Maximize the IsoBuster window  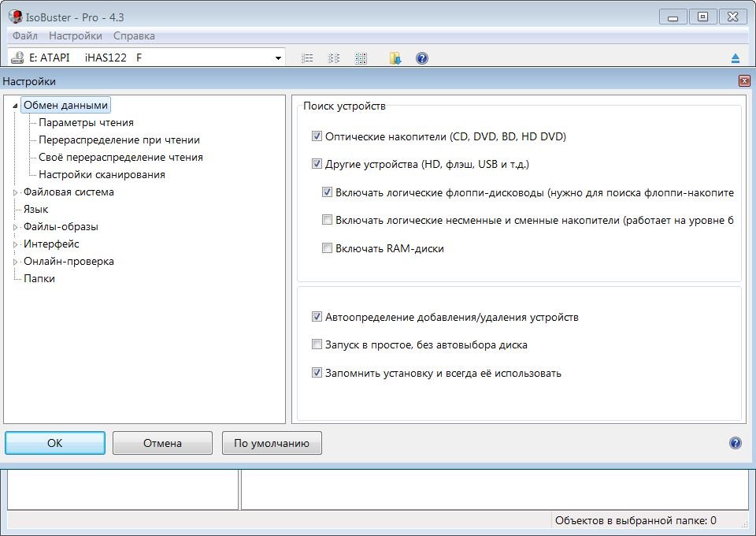click(x=703, y=17)
